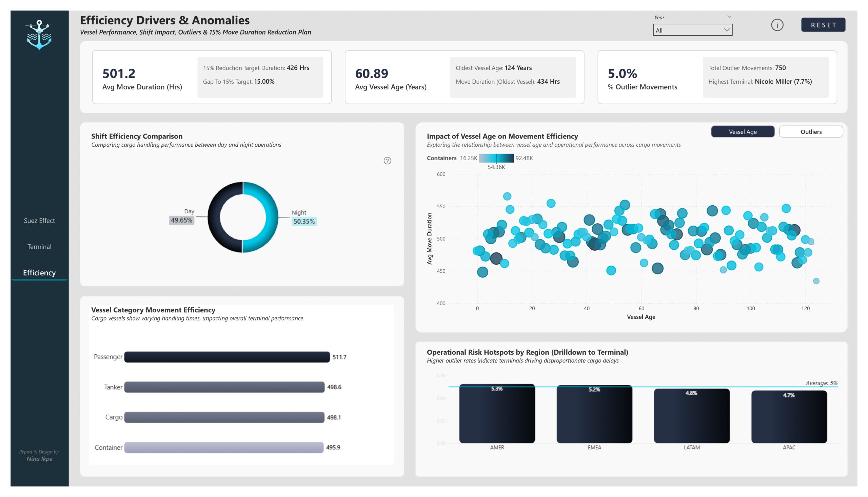868x497 pixels.
Task: Click the dropdown arrow in the Year box
Action: [x=727, y=30]
